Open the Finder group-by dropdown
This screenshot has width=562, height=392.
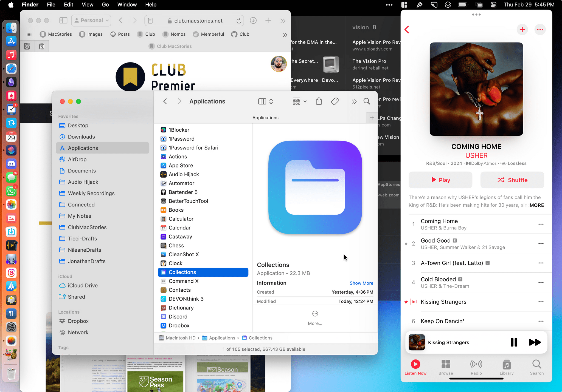tap(299, 101)
